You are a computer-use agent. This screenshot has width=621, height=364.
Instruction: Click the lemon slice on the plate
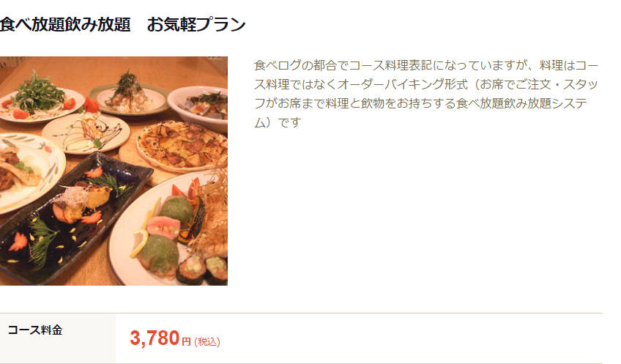click(x=139, y=243)
